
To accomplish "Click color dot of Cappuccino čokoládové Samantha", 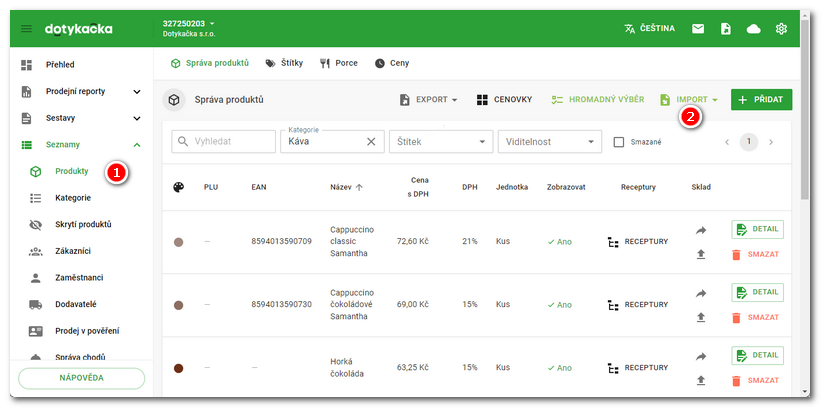I will 179,305.
